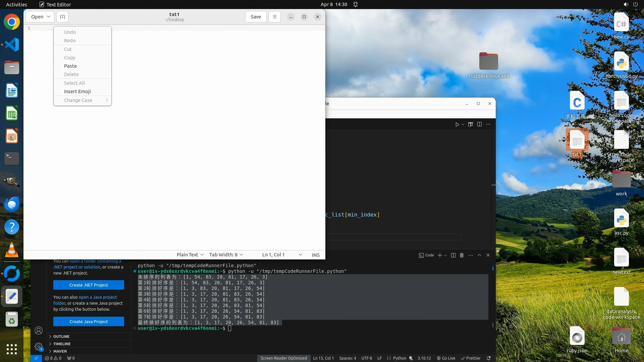
Task: Open the Tab Width dropdown
Action: click(x=226, y=255)
